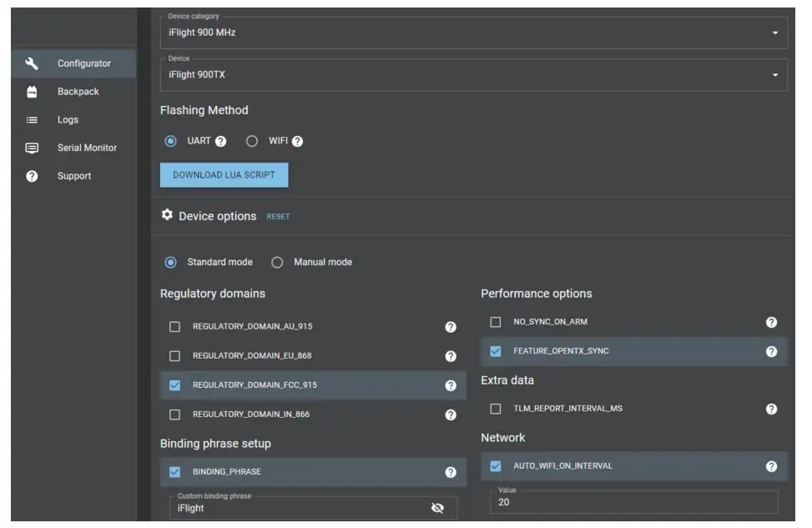This screenshot has height=528, width=812.
Task: Enable the REGULATORY_DOMAIN_EU_868 checkbox
Action: tap(174, 356)
